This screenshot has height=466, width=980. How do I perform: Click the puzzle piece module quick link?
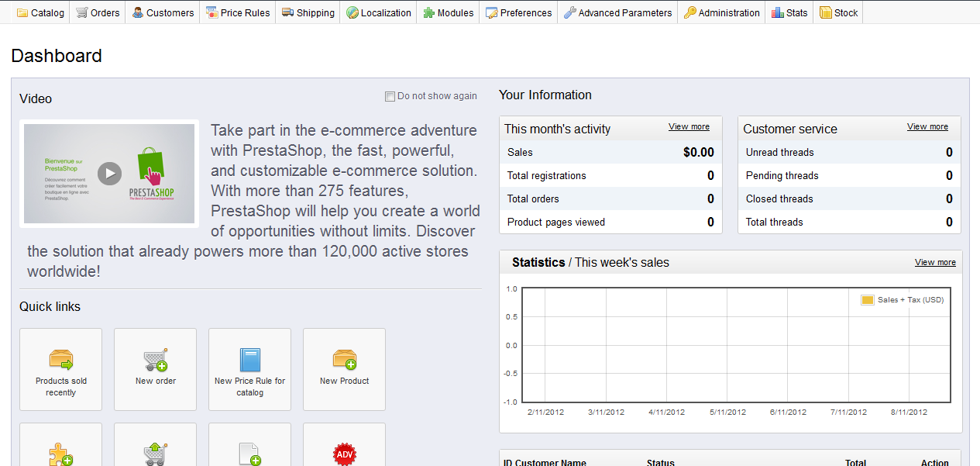point(60,454)
